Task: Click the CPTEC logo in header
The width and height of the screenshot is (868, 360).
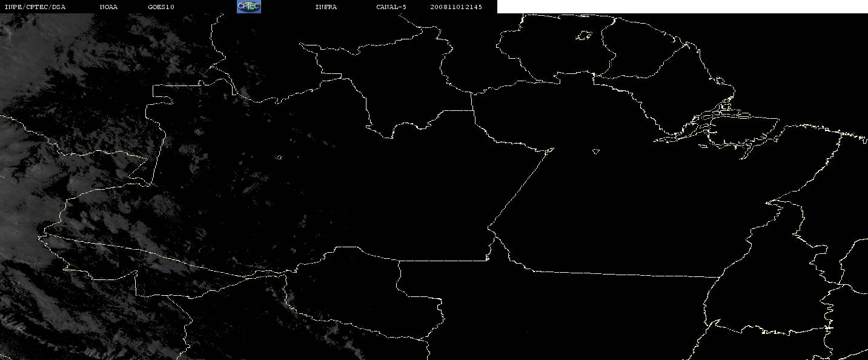Action: click(x=248, y=7)
